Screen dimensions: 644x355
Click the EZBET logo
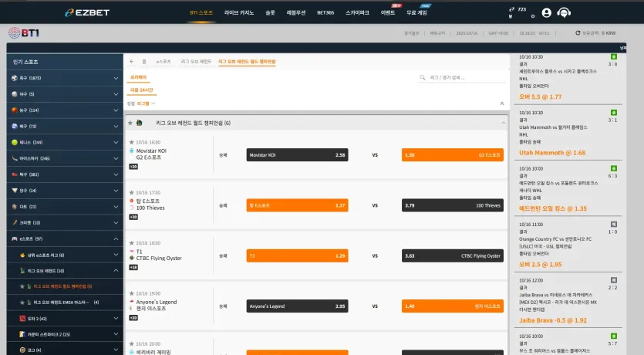tap(87, 13)
